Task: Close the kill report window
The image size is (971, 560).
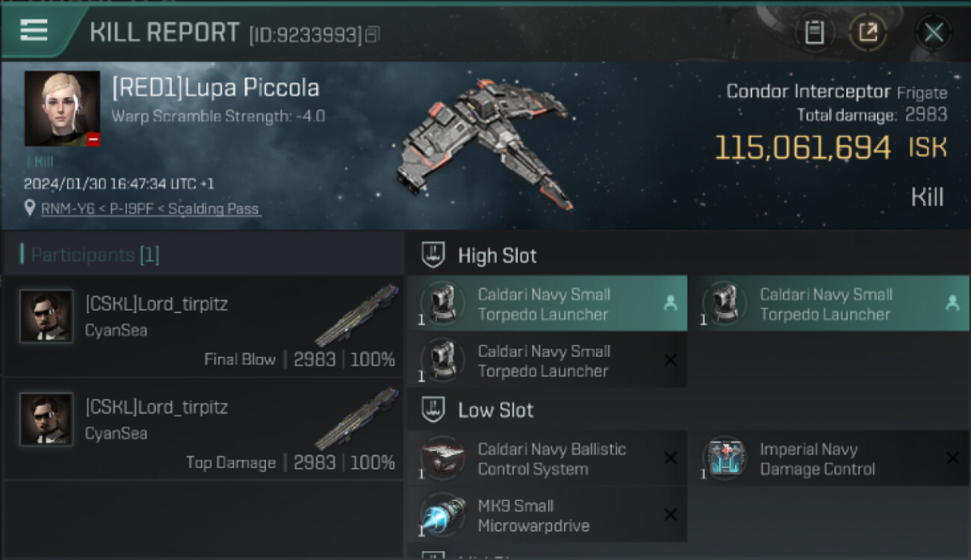Action: [934, 32]
